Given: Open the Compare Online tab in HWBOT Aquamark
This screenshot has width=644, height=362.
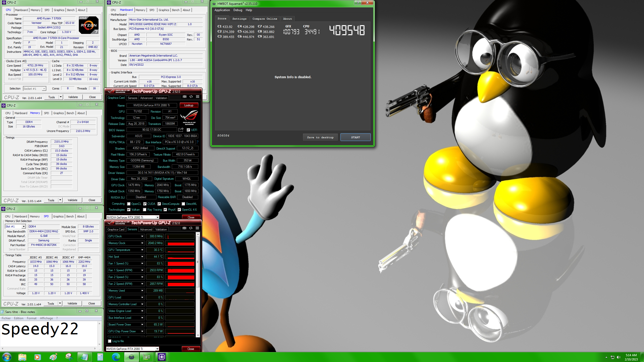Looking at the screenshot, I should click(x=265, y=19).
